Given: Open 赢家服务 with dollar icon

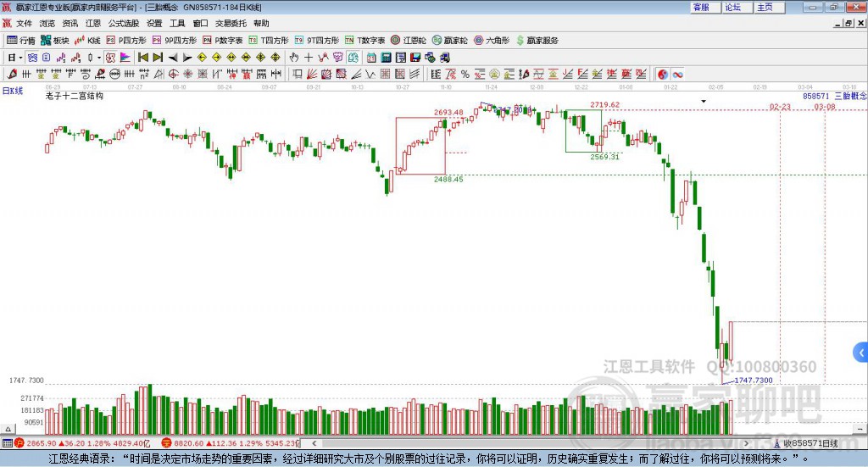Looking at the screenshot, I should (x=537, y=41).
